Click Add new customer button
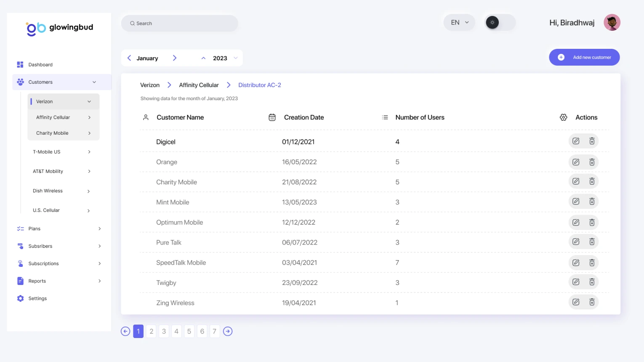 [584, 57]
